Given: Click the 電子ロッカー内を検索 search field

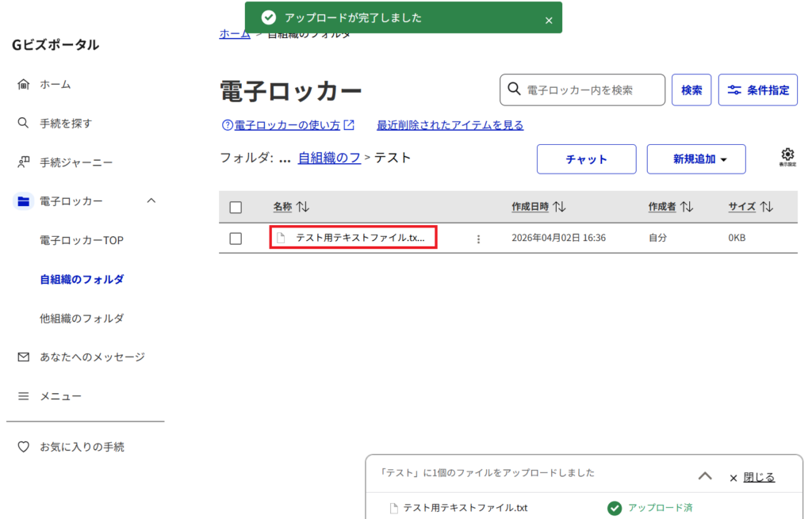Looking at the screenshot, I should 591,90.
